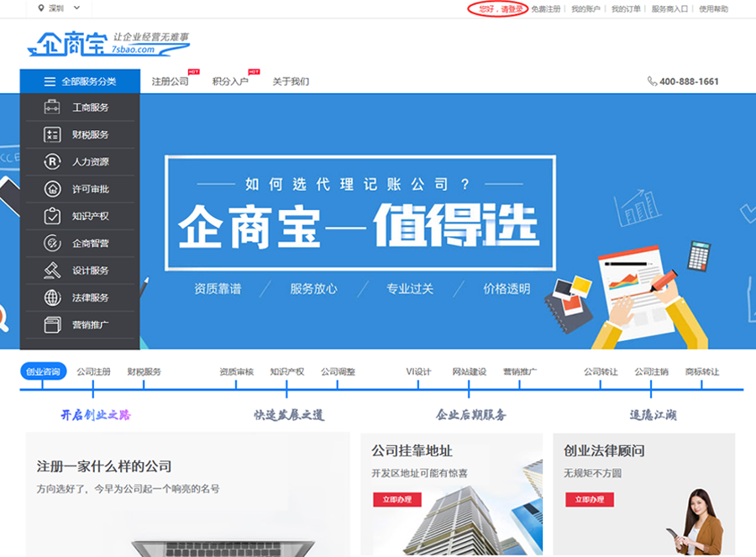Select the 创业咨询 tab
This screenshot has width=756, height=557.
pyautogui.click(x=43, y=371)
